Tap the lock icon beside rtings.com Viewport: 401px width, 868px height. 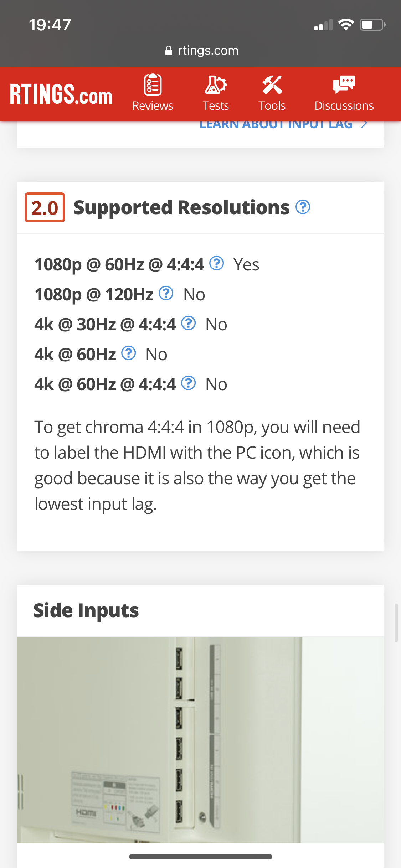pos(169,51)
